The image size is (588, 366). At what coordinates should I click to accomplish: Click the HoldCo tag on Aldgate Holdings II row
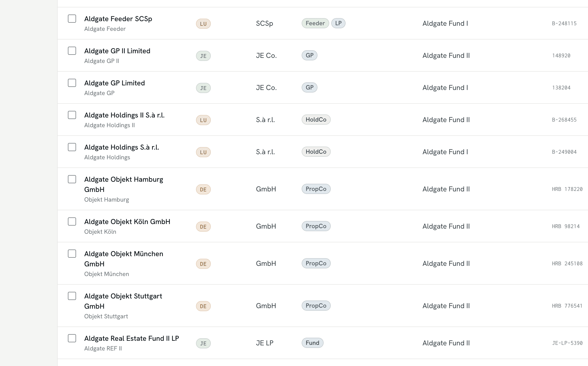pyautogui.click(x=316, y=120)
